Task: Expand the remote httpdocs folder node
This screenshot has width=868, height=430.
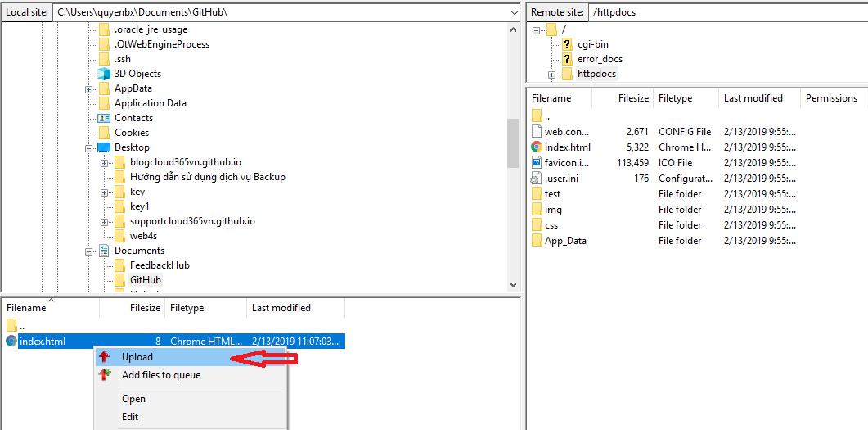Action: click(551, 75)
